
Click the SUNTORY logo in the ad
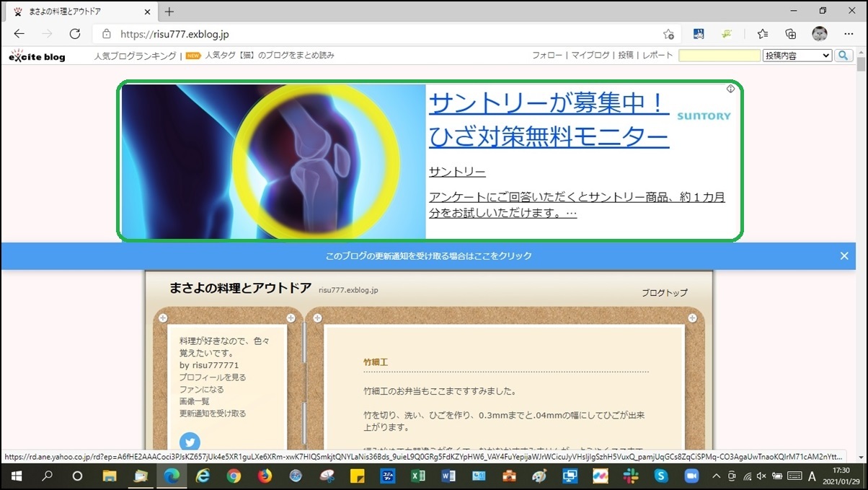click(x=704, y=115)
